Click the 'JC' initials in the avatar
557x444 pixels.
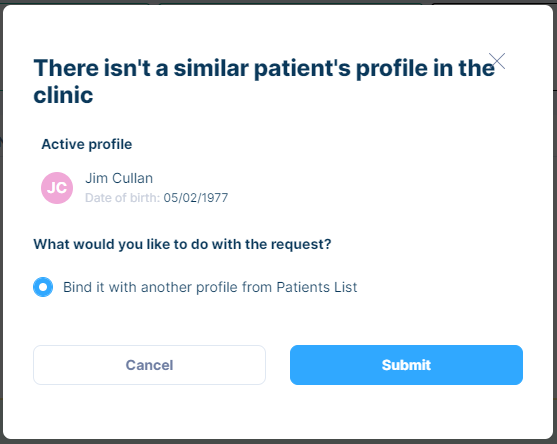(x=57, y=188)
